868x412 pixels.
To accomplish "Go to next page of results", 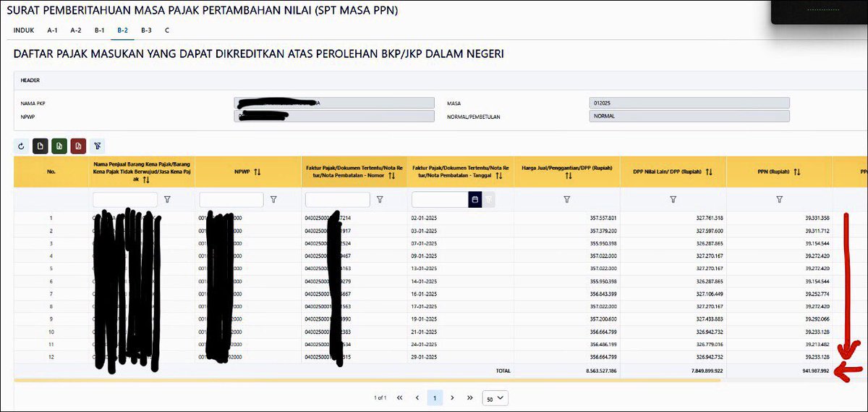I will [452, 398].
